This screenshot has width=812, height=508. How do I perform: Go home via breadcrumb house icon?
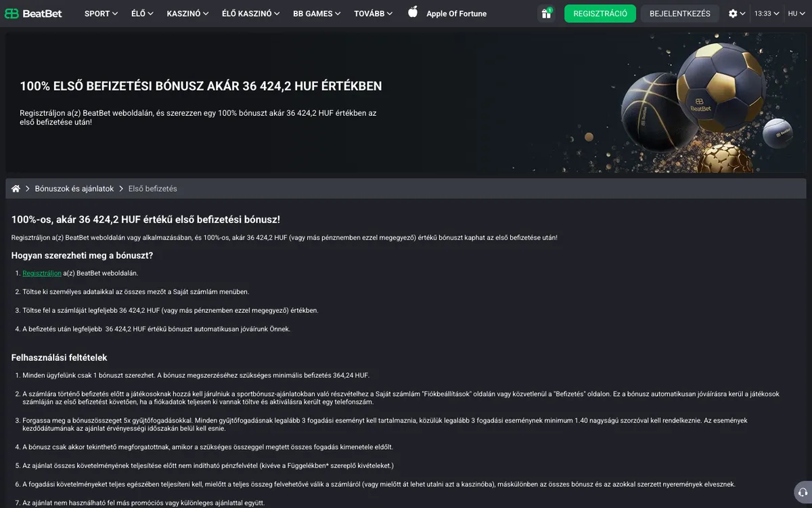click(16, 188)
